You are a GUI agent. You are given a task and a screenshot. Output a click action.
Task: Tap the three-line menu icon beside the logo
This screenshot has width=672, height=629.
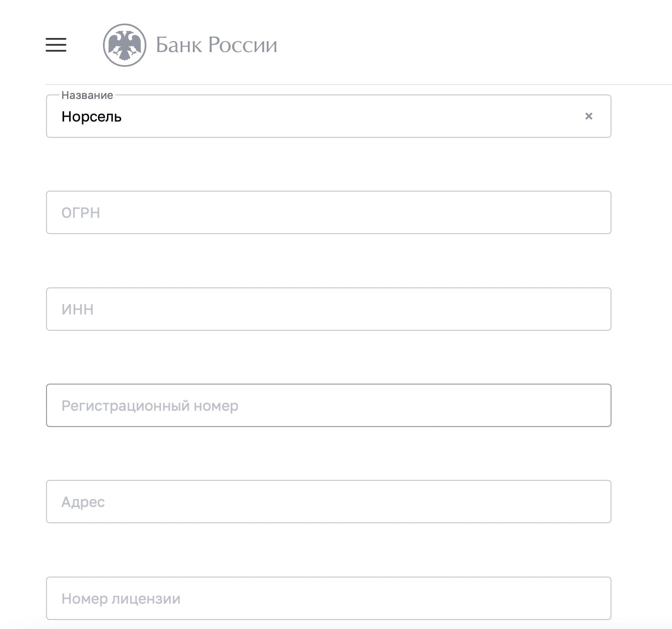tap(56, 45)
